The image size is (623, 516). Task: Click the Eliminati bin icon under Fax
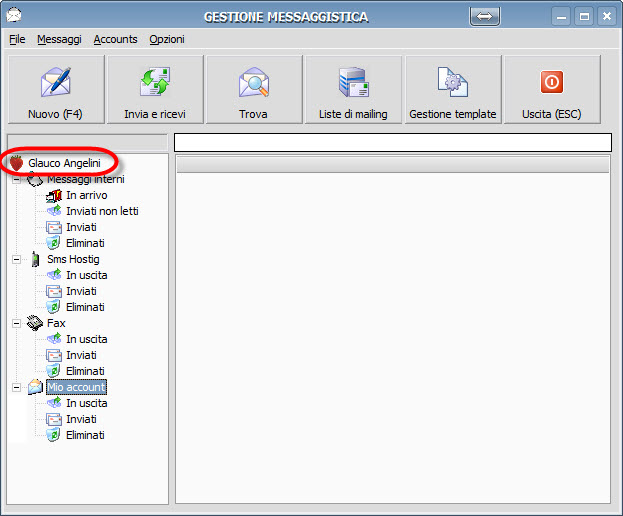tap(53, 371)
